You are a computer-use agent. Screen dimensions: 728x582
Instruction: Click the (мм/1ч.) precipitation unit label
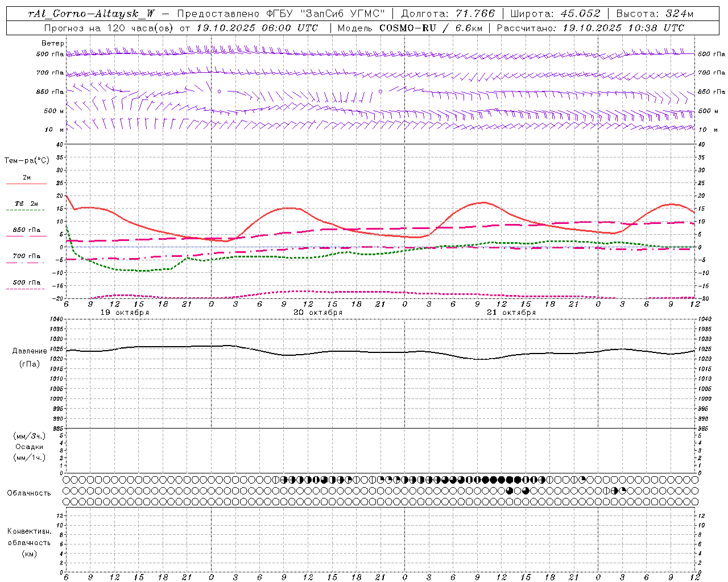(x=30, y=458)
